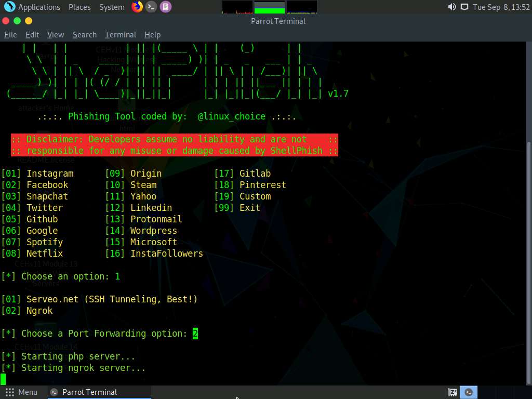532x399 pixels.
Task: Click the yellow window control button
Action: [x=29, y=21]
